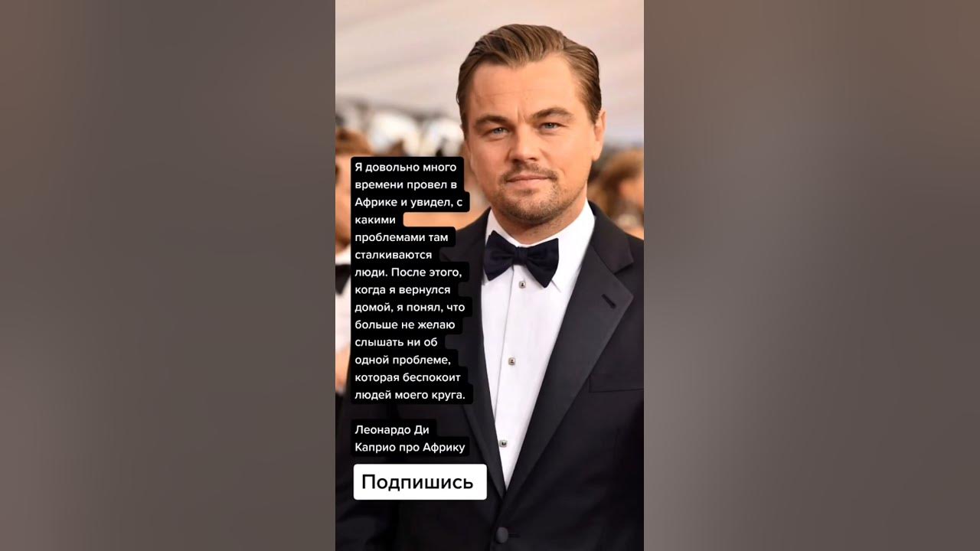Click the line 'люди. После этого,'

(409, 272)
